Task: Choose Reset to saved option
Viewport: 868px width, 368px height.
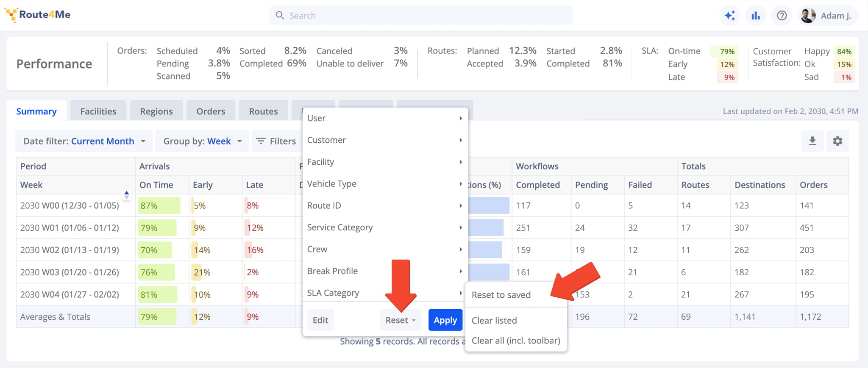Action: tap(516, 295)
